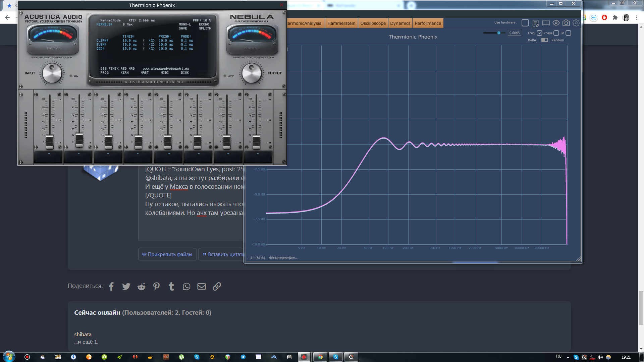644x362 pixels.
Task: Open the MIDI page in Nebula display
Action: pos(165,73)
